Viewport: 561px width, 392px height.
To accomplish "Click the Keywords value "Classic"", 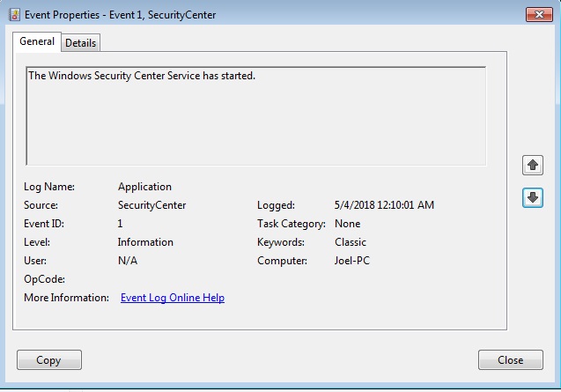I will point(351,242).
